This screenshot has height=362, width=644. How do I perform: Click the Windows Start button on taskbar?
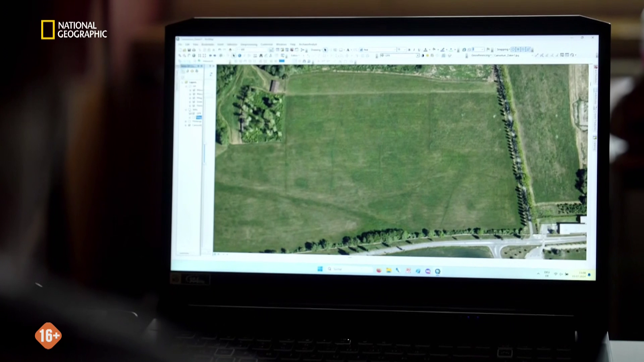pyautogui.click(x=320, y=269)
